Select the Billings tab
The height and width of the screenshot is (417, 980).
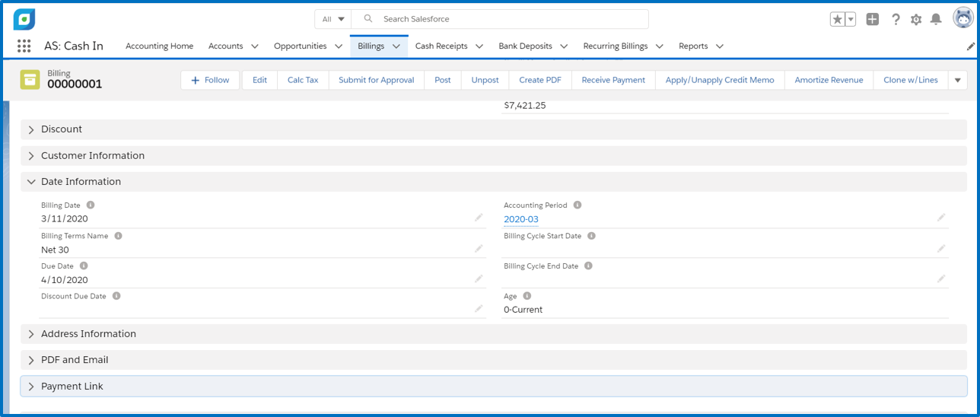[371, 46]
